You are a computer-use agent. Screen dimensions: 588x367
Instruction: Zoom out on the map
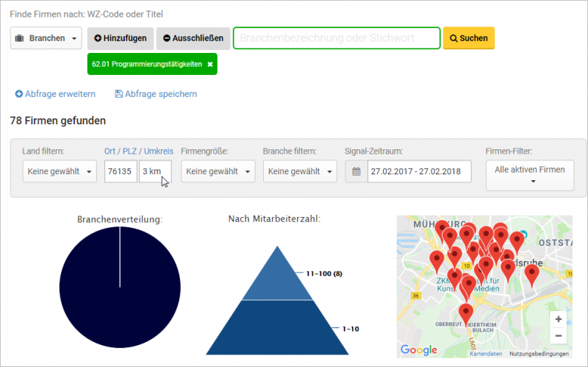(x=558, y=336)
